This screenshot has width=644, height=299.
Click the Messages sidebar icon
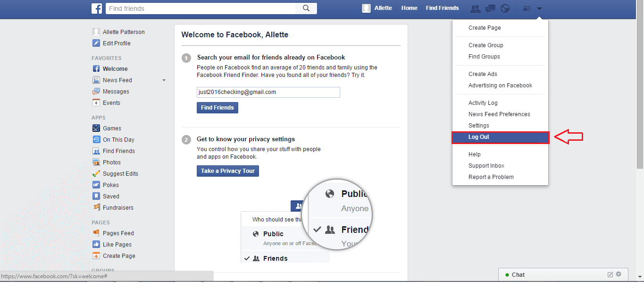pyautogui.click(x=96, y=92)
